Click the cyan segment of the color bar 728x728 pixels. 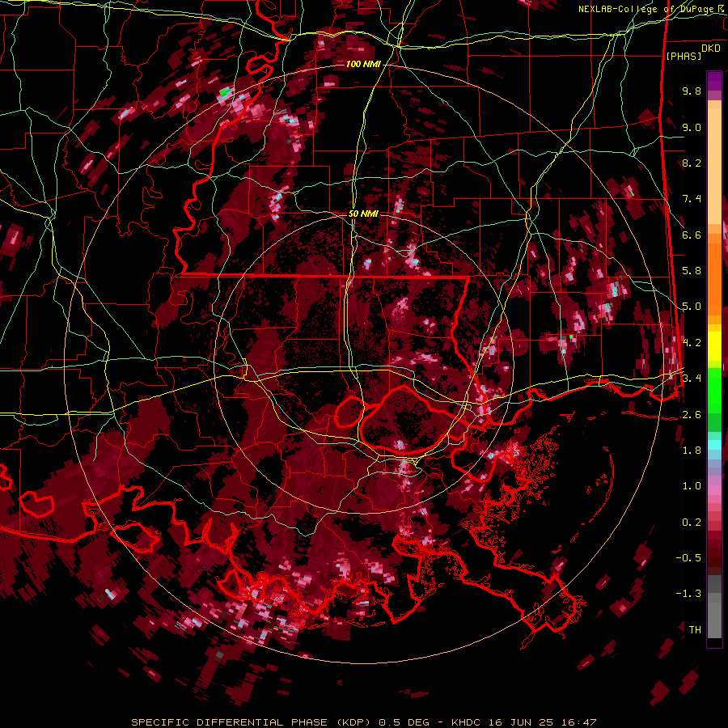pos(714,444)
